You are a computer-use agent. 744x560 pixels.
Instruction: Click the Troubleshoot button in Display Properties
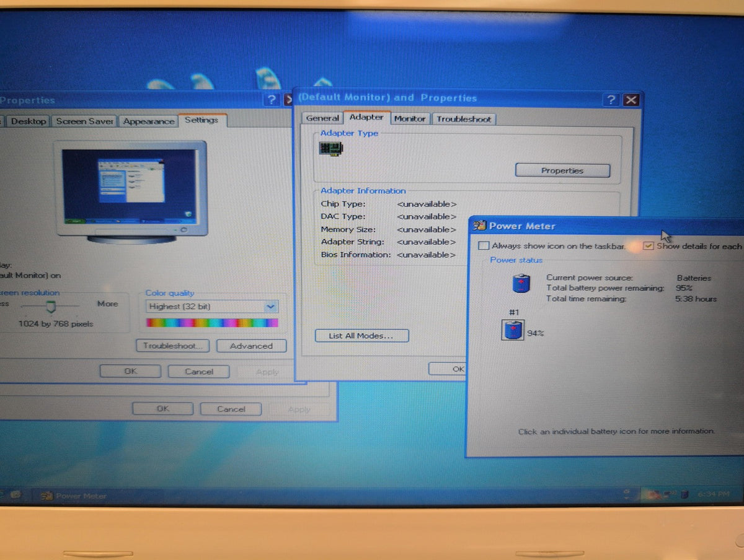[x=172, y=346]
